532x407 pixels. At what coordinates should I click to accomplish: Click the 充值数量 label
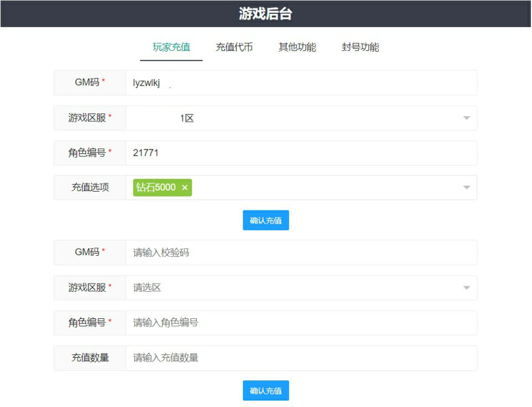90,358
